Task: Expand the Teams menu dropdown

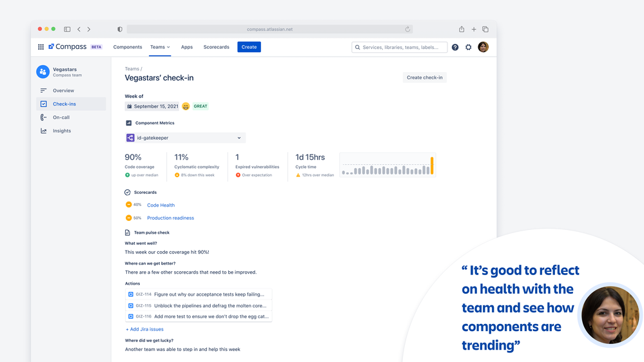Action: [160, 47]
